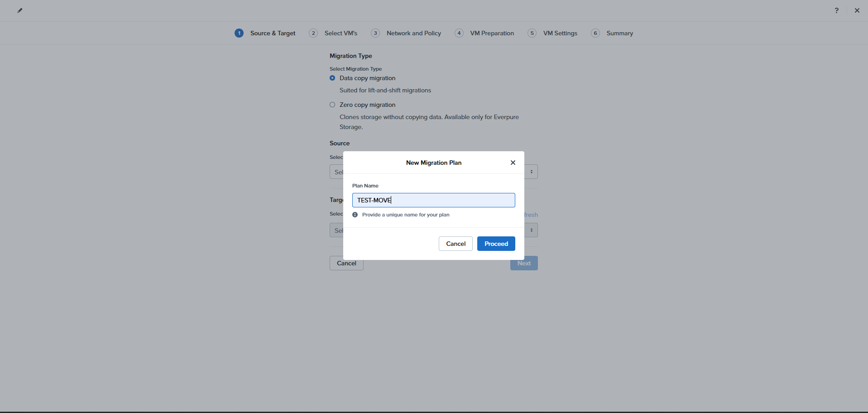Select Zero copy migration radio button
Image resolution: width=868 pixels, height=413 pixels.
coord(332,105)
